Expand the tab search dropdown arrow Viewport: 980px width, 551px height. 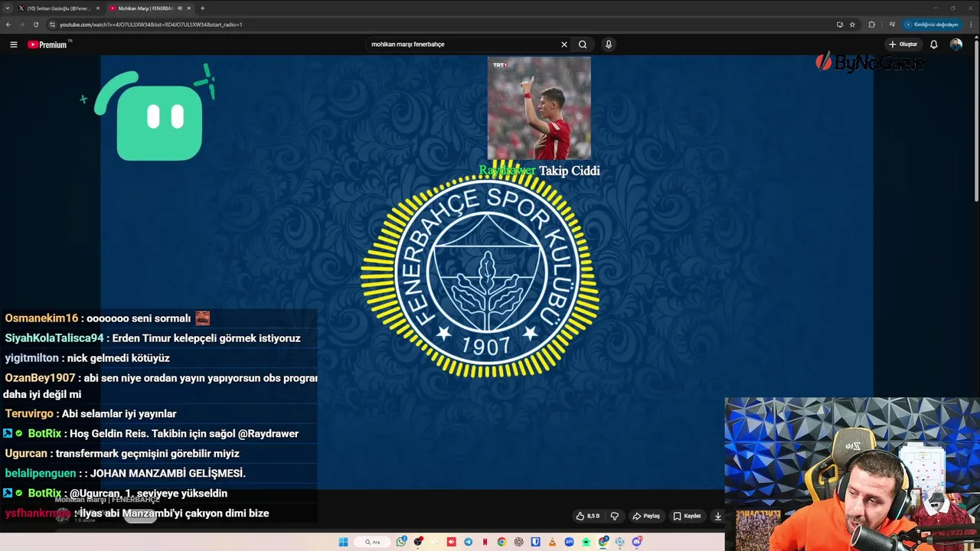[8, 8]
